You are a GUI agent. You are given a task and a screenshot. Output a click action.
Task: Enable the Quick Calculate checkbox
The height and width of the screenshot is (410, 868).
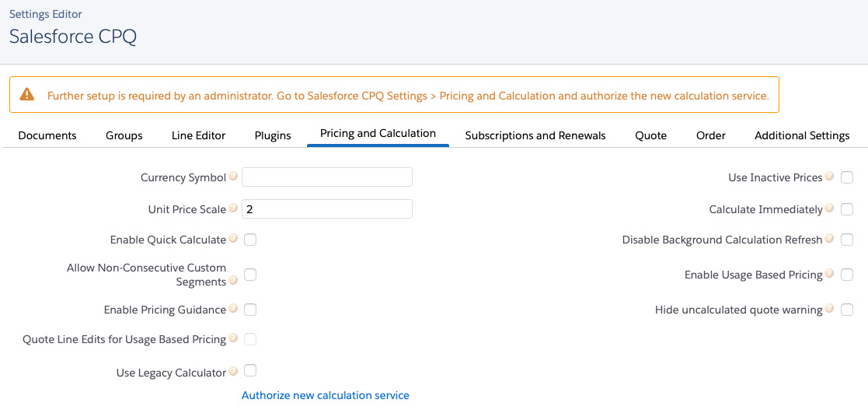coord(250,240)
